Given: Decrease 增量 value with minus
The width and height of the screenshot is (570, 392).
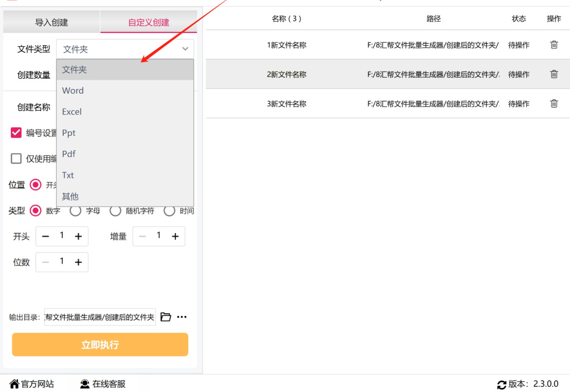Looking at the screenshot, I should coord(142,236).
